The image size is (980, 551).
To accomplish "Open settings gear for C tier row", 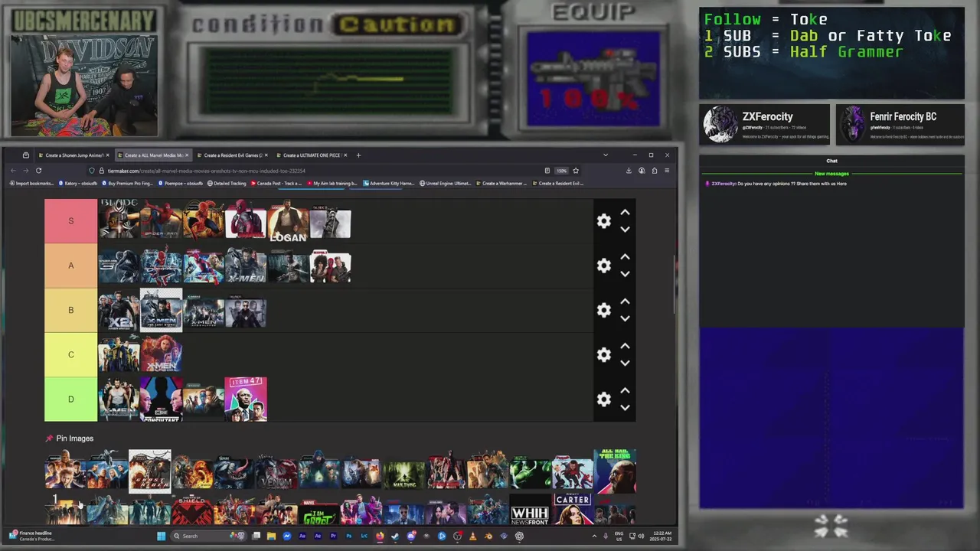I will pos(604,354).
